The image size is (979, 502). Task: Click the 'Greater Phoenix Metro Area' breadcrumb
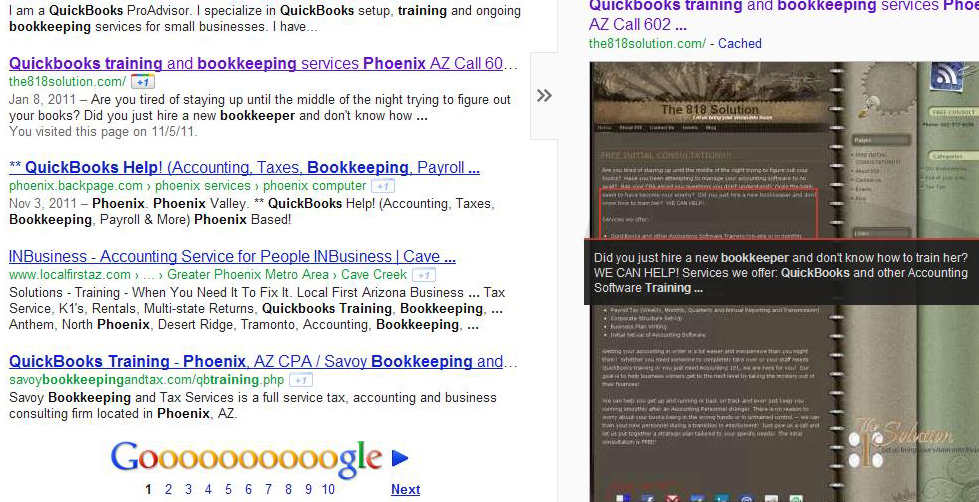(247, 275)
